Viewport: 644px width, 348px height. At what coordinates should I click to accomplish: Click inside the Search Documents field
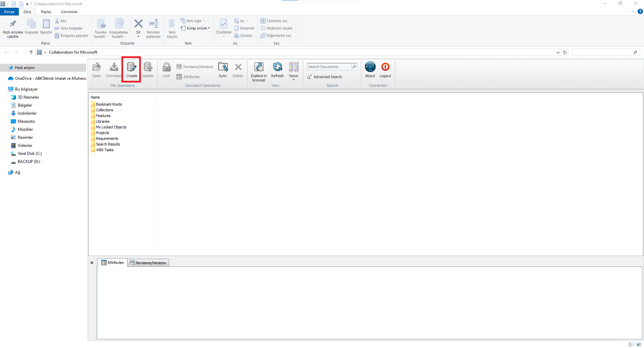click(329, 67)
